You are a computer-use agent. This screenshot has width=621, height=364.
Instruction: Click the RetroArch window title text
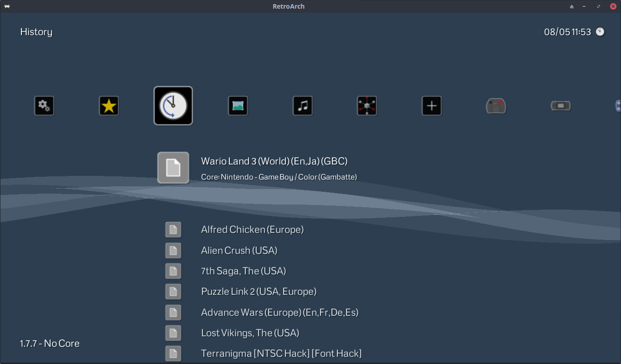(289, 6)
